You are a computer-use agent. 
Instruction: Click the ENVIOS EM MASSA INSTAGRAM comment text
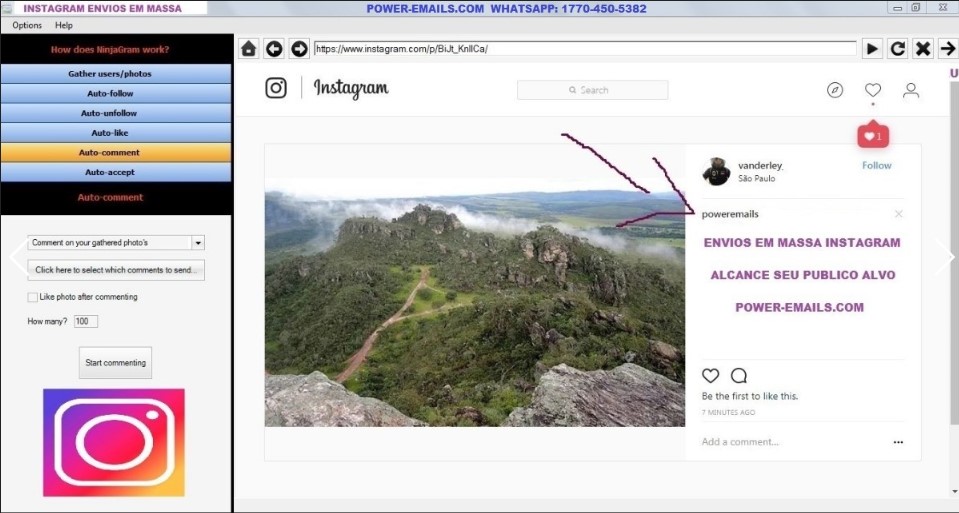click(x=802, y=243)
